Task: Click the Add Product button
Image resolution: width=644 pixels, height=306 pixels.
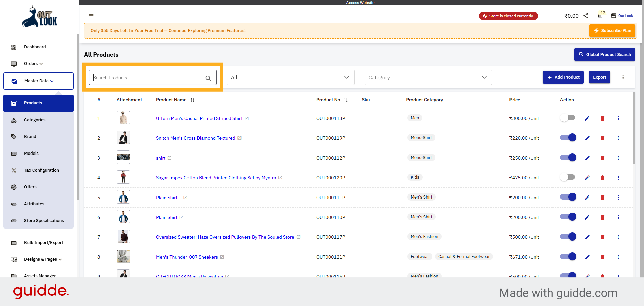Action: 563,77
